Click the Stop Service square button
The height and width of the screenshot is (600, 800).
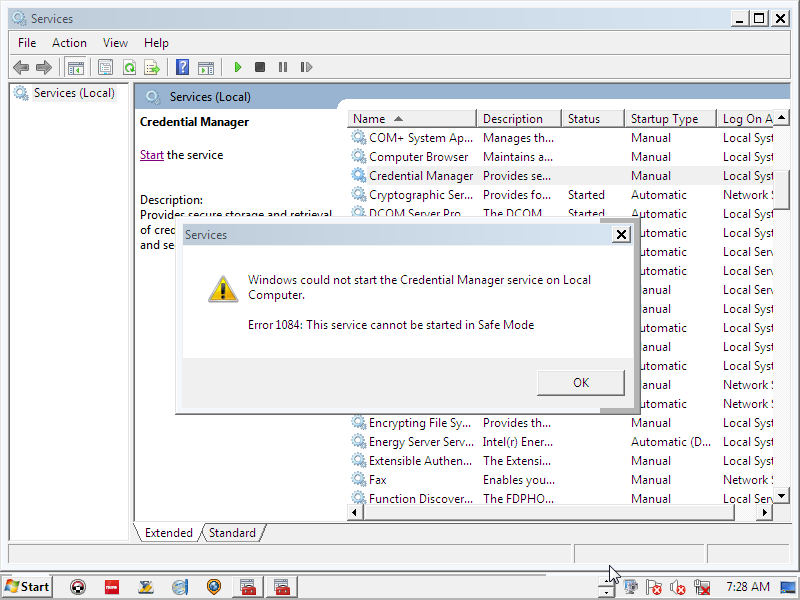260,67
